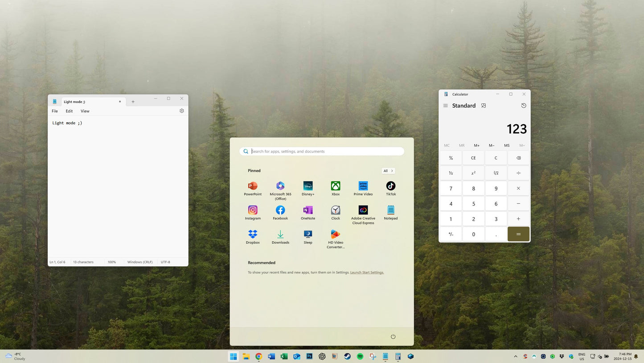This screenshot has width=644, height=363.
Task: Open Notepad Edit menu
Action: point(69,111)
